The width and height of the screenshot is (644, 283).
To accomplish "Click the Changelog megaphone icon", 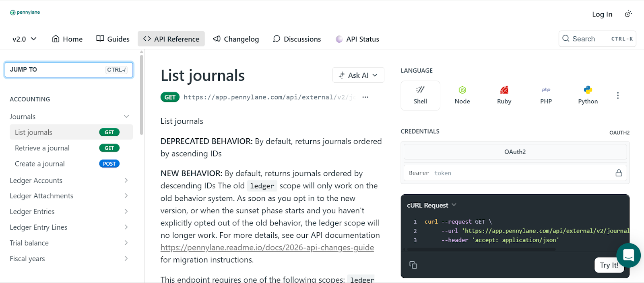I will tap(217, 39).
